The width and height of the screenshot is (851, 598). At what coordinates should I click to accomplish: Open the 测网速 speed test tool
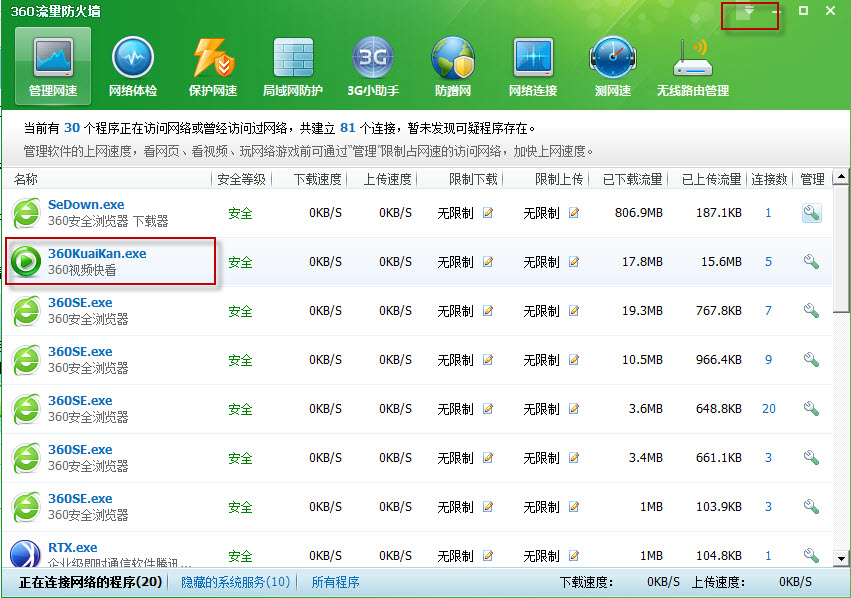(x=613, y=66)
